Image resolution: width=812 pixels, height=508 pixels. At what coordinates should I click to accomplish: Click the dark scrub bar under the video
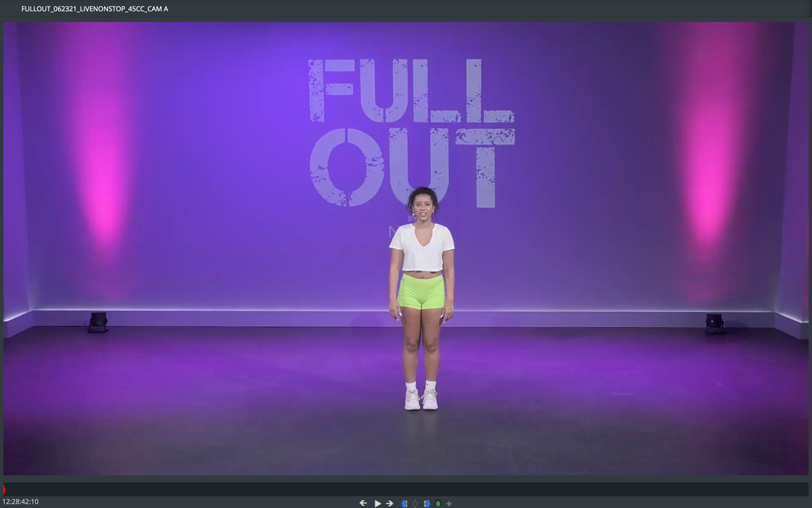click(x=406, y=489)
